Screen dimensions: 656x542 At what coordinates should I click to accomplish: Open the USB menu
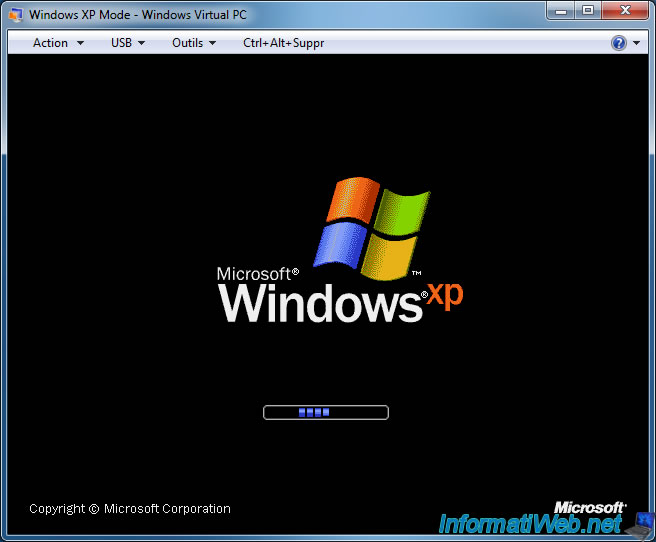pos(128,43)
